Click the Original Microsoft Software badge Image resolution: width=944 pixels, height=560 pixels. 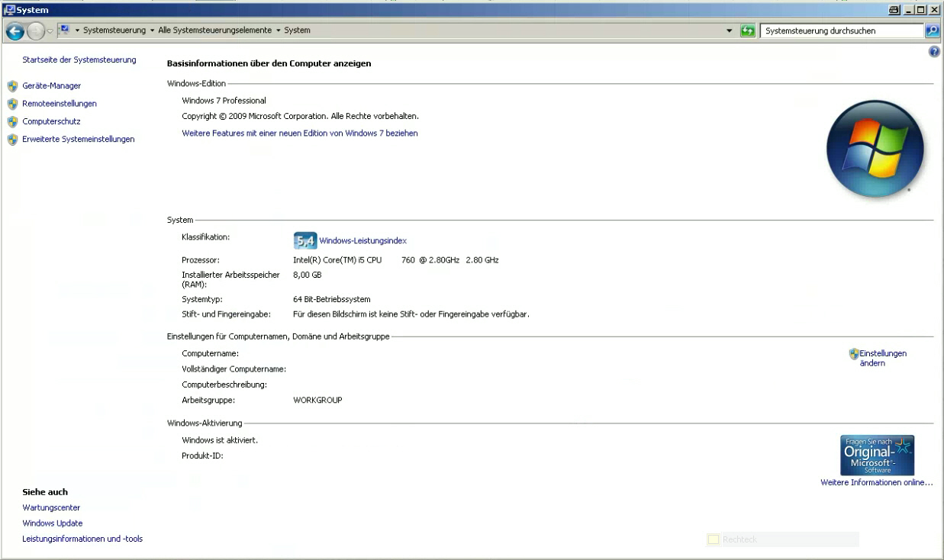pos(877,455)
